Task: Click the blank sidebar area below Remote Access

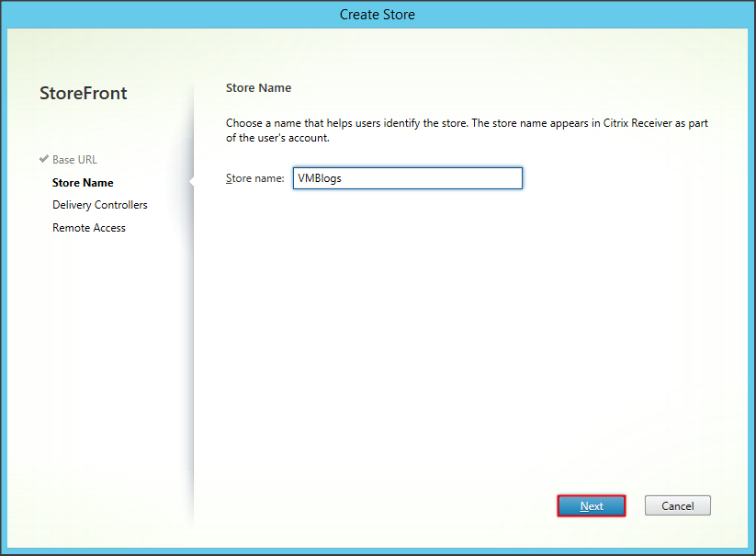Action: 101,368
